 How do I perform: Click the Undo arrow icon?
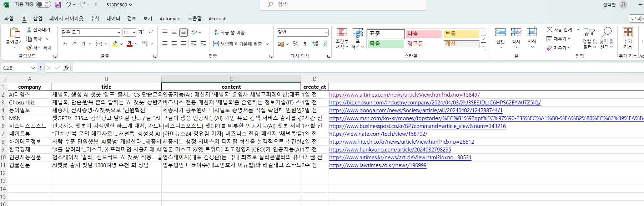click(68, 5)
